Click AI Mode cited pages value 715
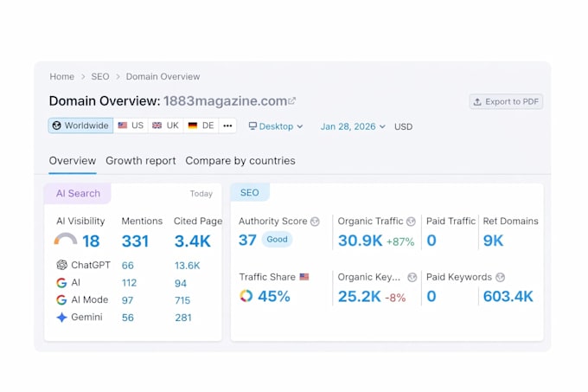The image size is (588, 392). [x=182, y=300]
